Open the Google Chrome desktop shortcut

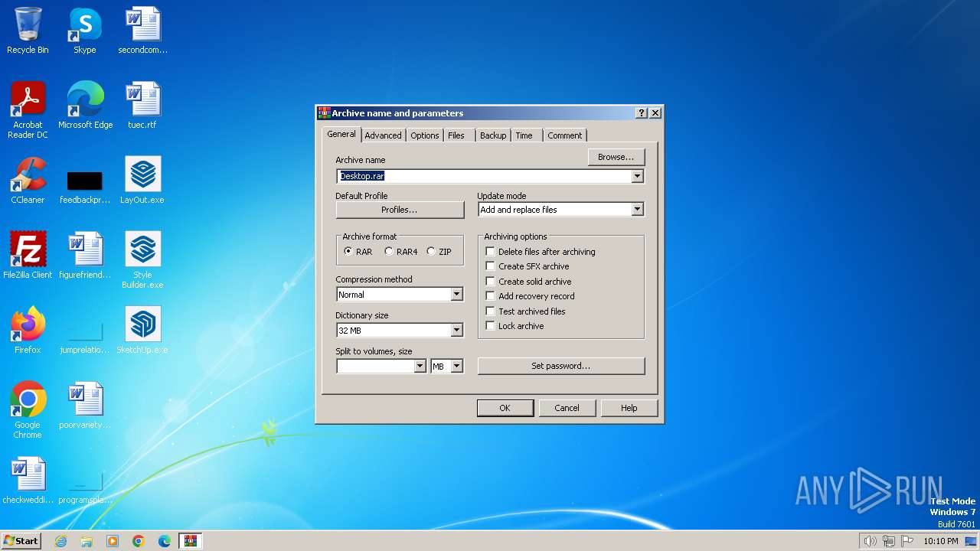point(28,410)
